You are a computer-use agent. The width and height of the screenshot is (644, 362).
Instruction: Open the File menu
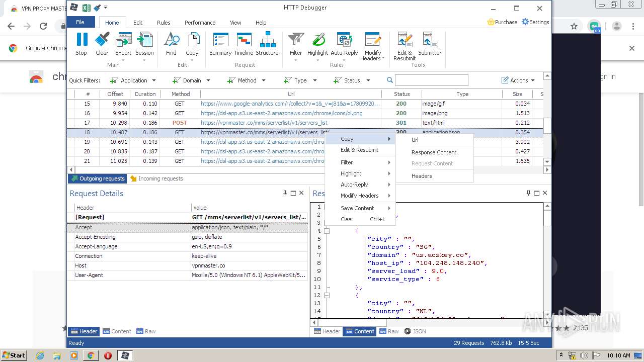tap(80, 22)
